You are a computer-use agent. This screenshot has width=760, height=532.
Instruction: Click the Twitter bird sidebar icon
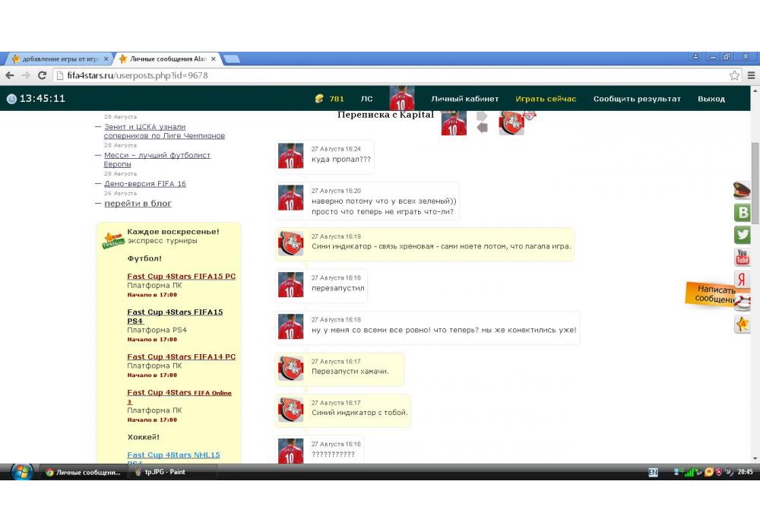pyautogui.click(x=742, y=235)
